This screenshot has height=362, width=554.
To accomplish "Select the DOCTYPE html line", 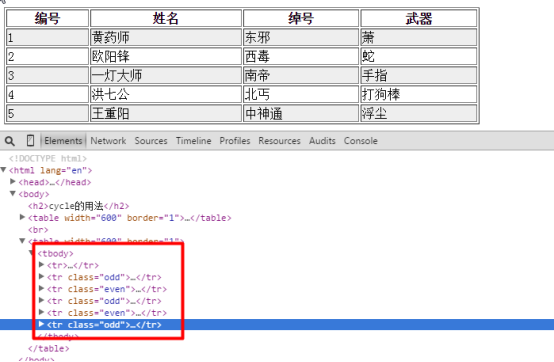I will coord(48,159).
